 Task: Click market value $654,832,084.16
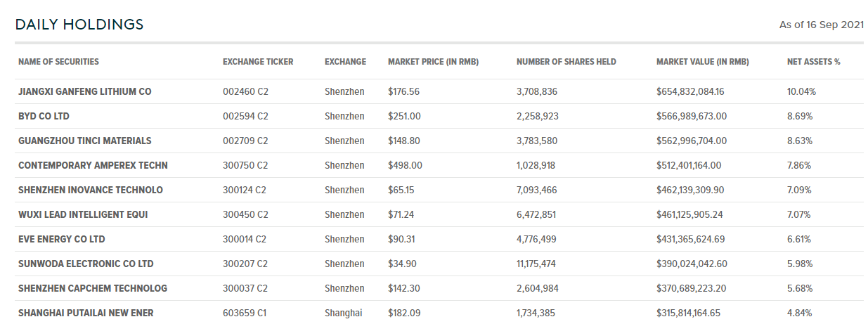[692, 91]
